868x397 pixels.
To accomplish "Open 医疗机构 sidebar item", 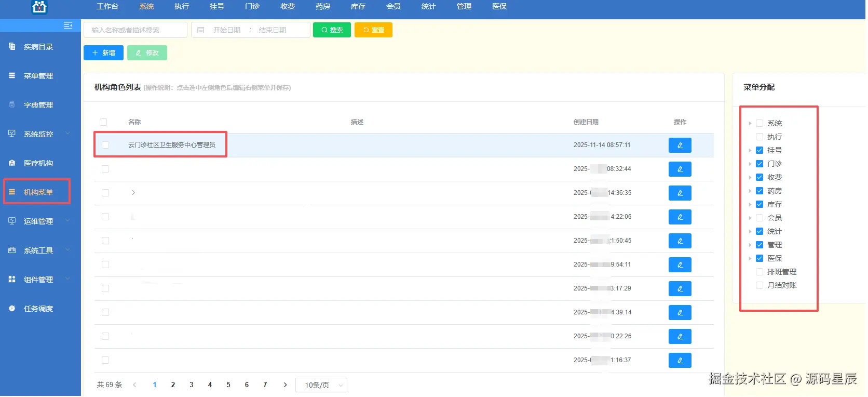I will [x=38, y=163].
